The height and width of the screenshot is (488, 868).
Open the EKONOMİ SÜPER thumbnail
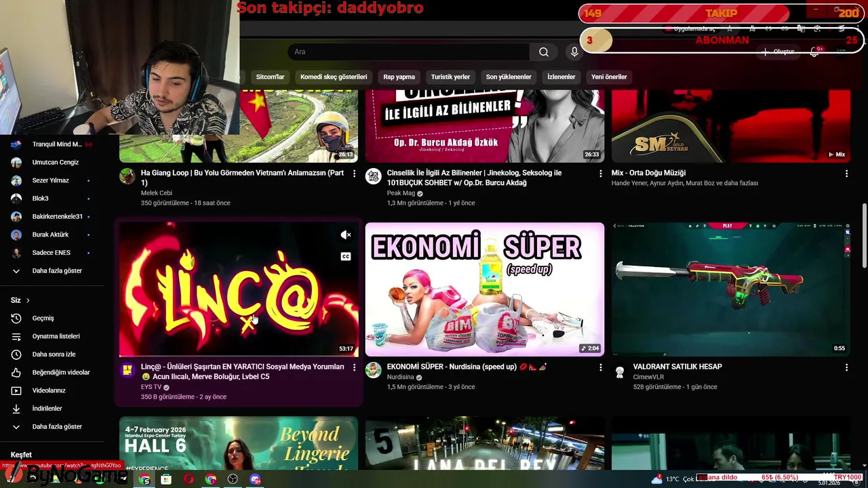point(485,289)
